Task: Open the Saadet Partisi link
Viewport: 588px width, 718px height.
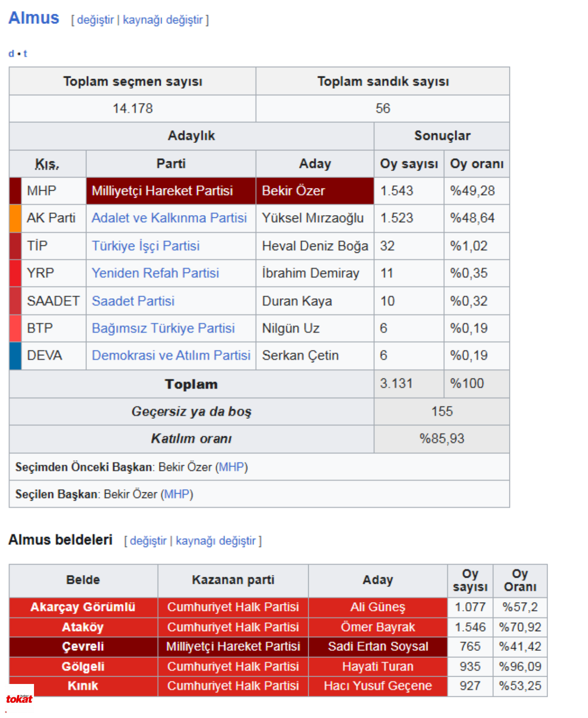Action: 133,301
